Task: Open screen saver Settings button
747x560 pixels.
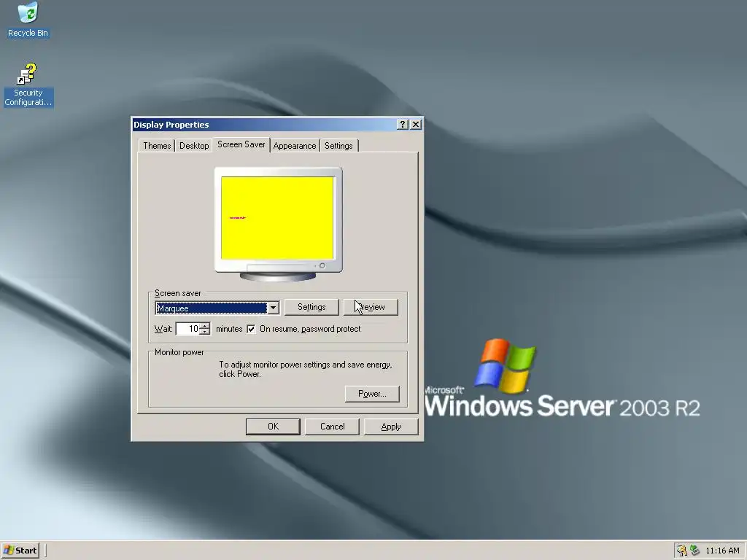Action: 311,307
